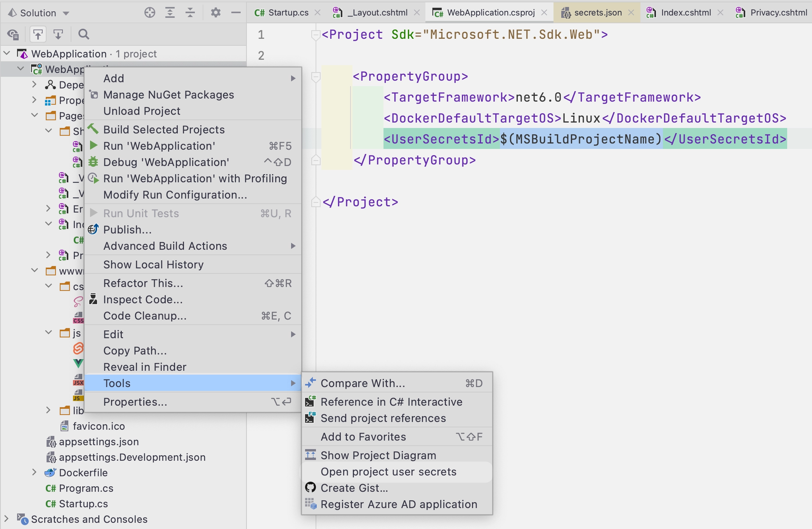Switch to the Privacy.cshtml tab

(x=771, y=12)
